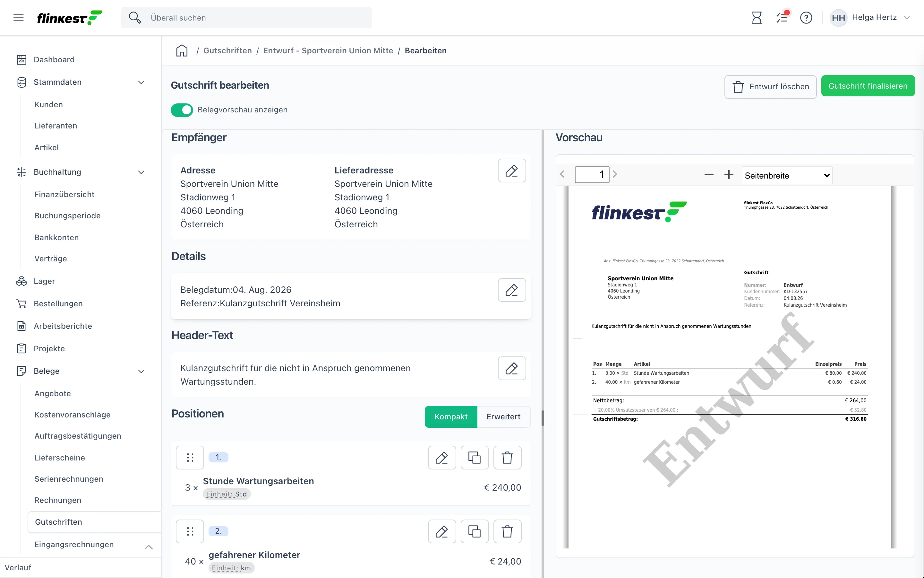Screen dimensions: 924x578
Task: Toggle Belegvorschau anzeigen switch
Action: (182, 110)
